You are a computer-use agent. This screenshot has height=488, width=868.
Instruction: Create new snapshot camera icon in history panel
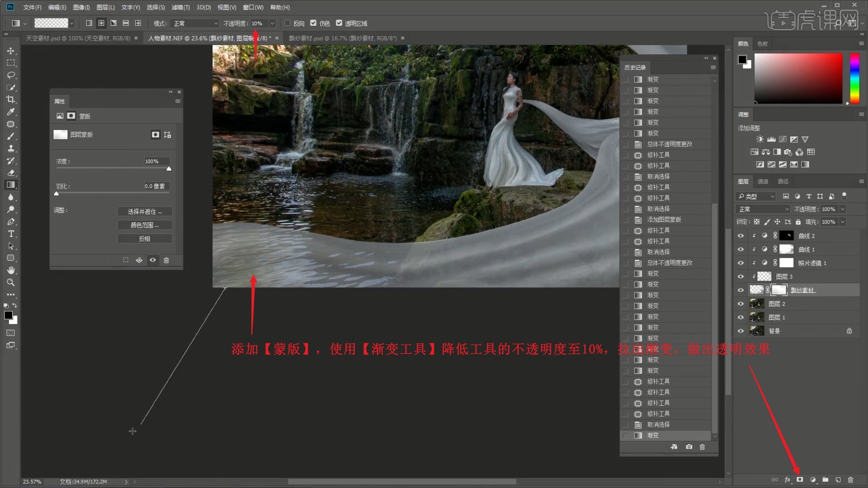(x=689, y=447)
